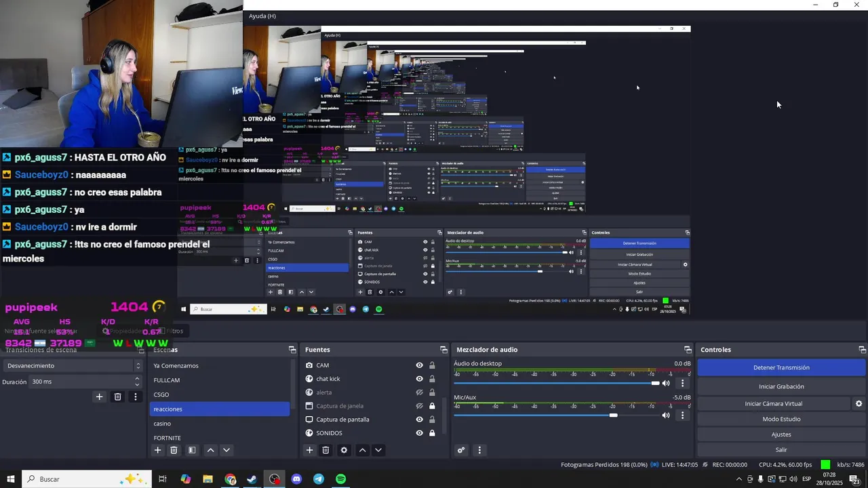Show the alerta source via eye icon
Screen dimensions: 868x488
[419, 392]
